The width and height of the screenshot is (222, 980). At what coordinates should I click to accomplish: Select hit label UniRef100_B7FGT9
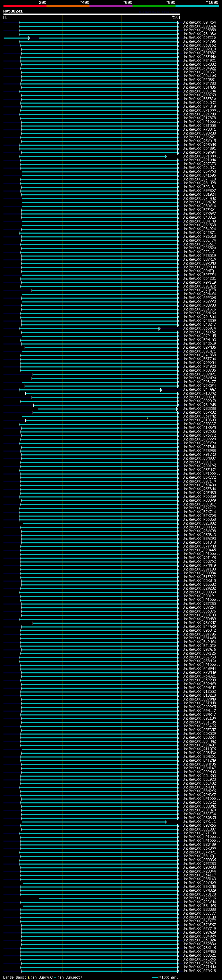click(x=199, y=106)
